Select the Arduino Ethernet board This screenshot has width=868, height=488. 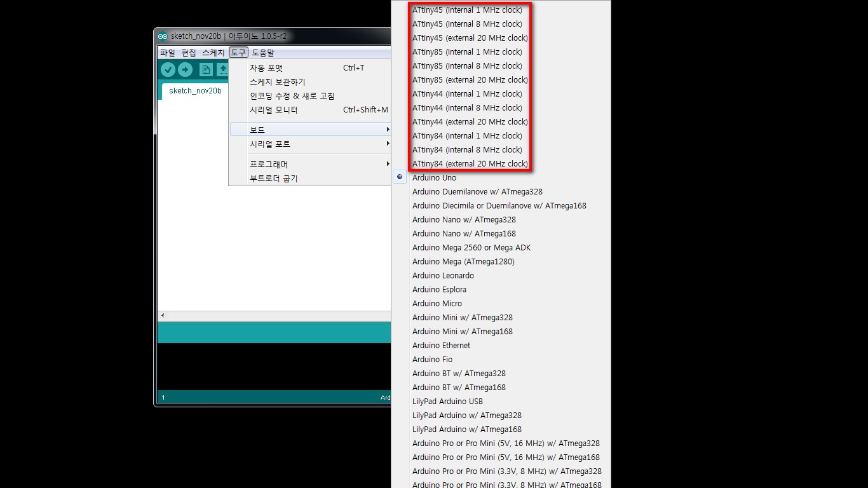(501, 346)
